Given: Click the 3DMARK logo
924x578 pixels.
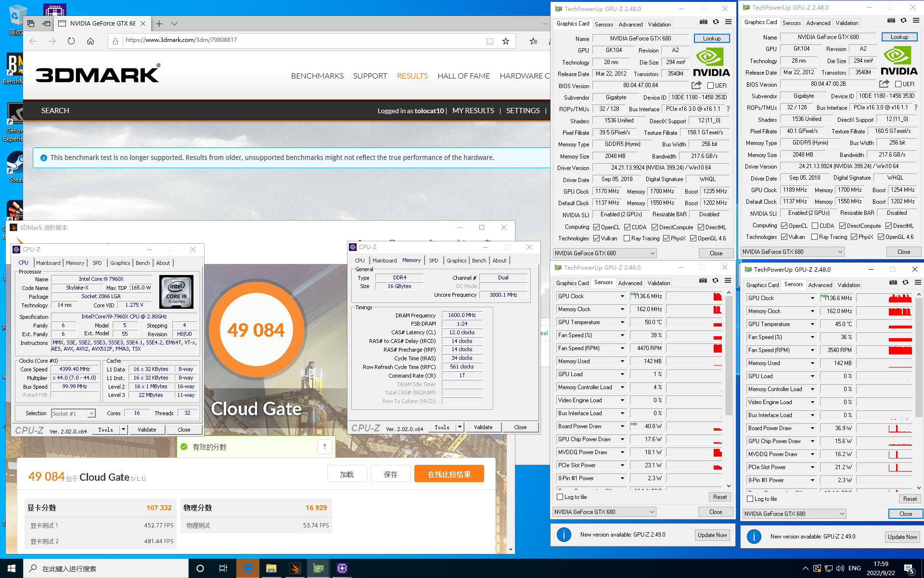Looking at the screenshot, I should point(98,74).
